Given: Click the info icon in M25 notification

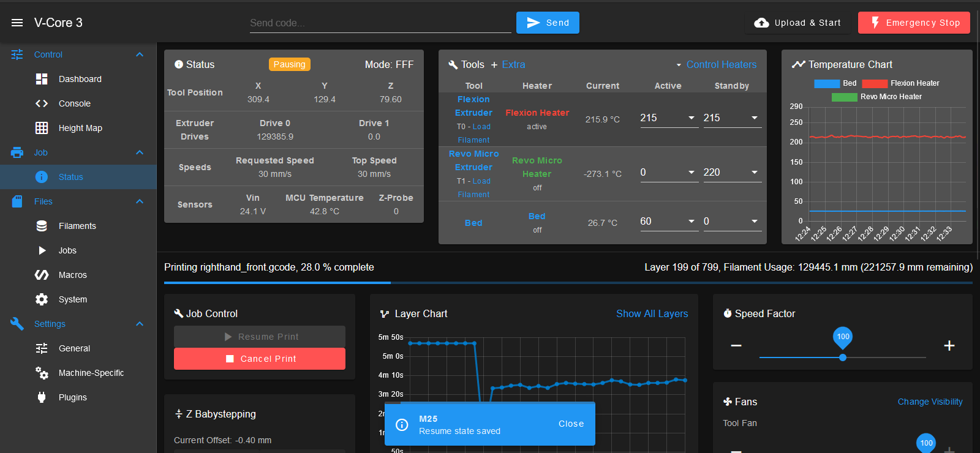Looking at the screenshot, I should click(x=402, y=425).
